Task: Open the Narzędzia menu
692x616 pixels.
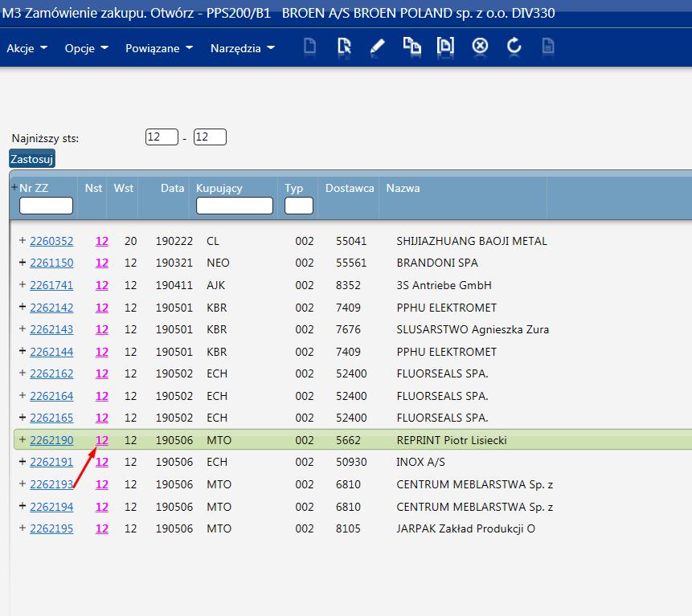Action: [242, 48]
